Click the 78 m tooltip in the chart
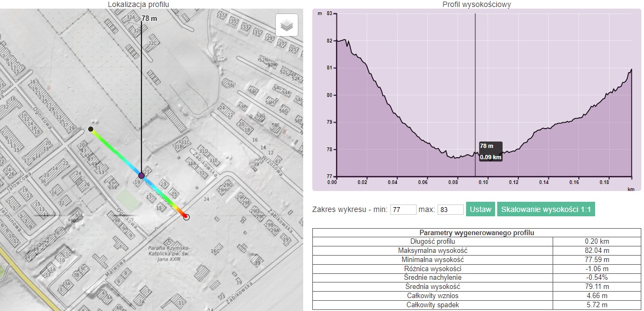 tap(490, 152)
